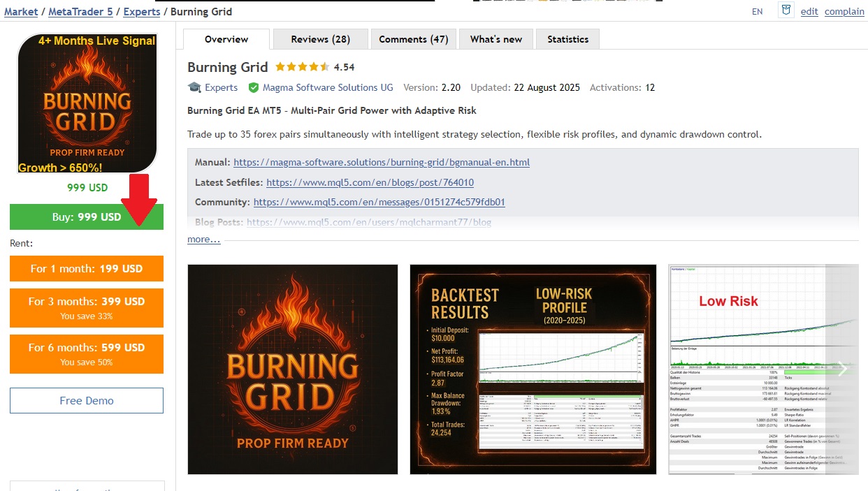Switch to the Reviews (28) tab
This screenshot has height=491, width=868.
(x=320, y=39)
